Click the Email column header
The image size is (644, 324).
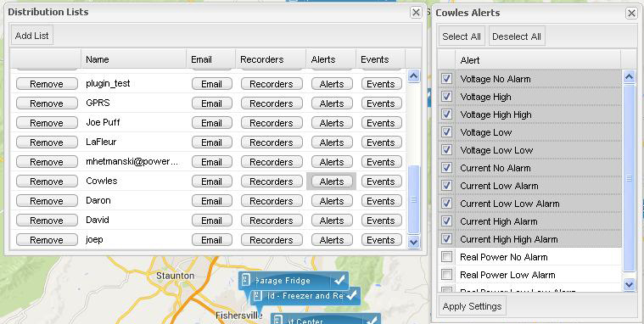210,59
